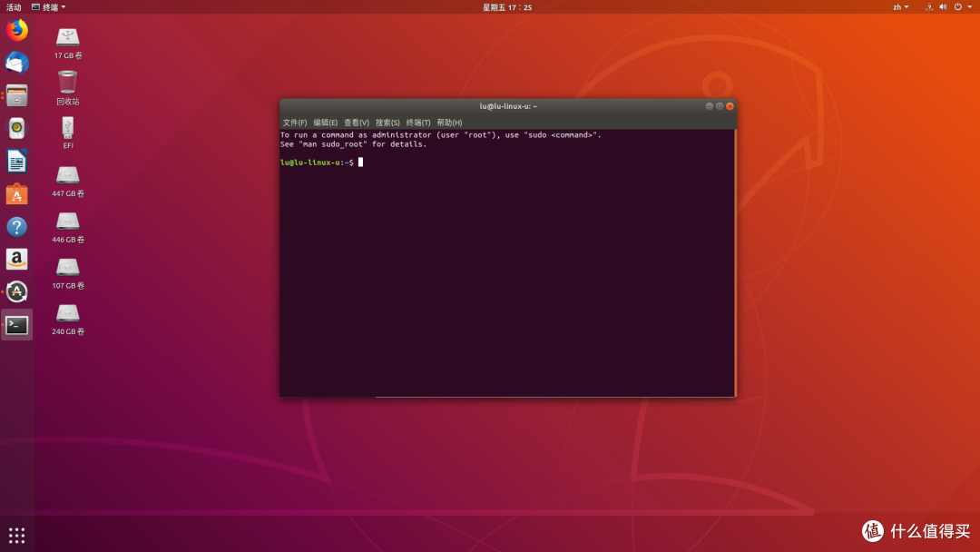Click the terminal prompt line lu@lu-linux-u
Screen dimensions: 980x552
click(317, 163)
